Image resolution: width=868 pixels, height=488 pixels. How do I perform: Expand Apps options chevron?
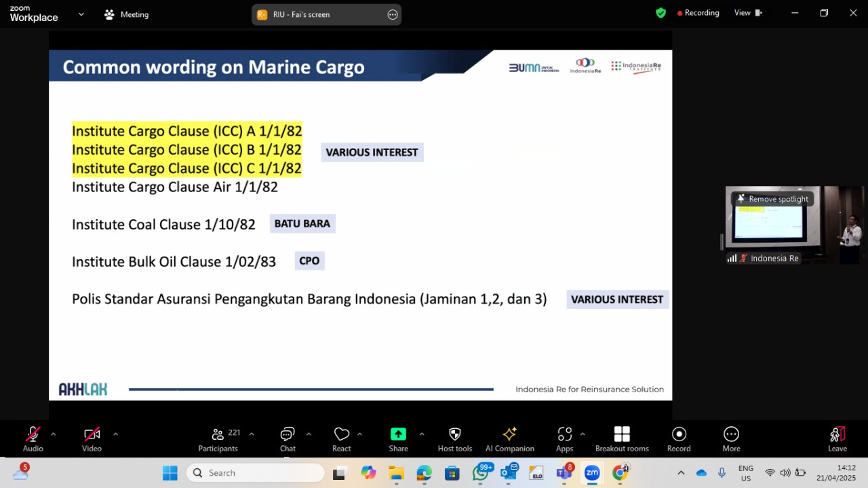coord(583,434)
